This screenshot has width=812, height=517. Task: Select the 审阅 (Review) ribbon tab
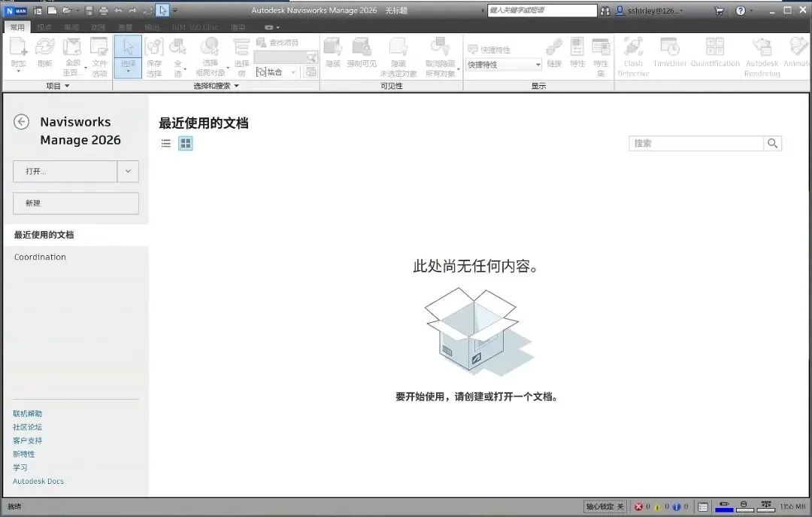click(x=71, y=27)
